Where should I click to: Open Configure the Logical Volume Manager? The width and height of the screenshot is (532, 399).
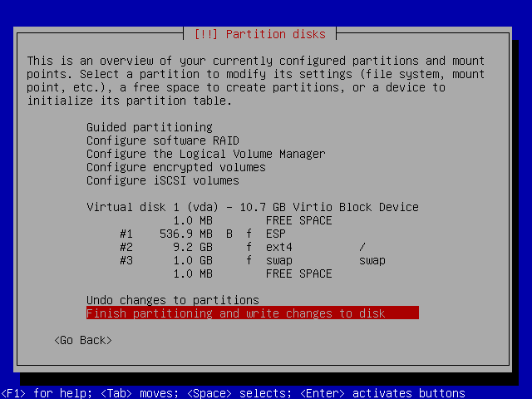point(206,154)
